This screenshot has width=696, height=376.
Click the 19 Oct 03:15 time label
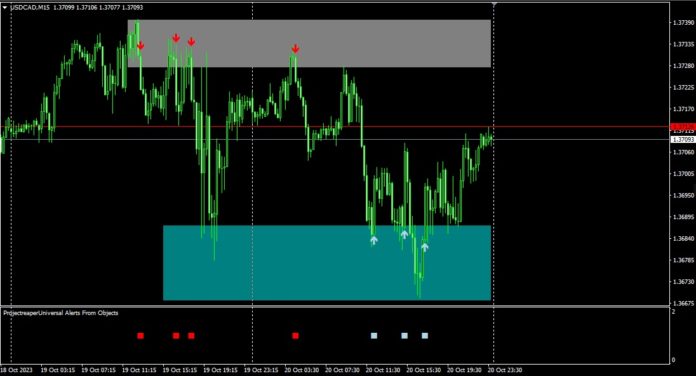(58, 370)
